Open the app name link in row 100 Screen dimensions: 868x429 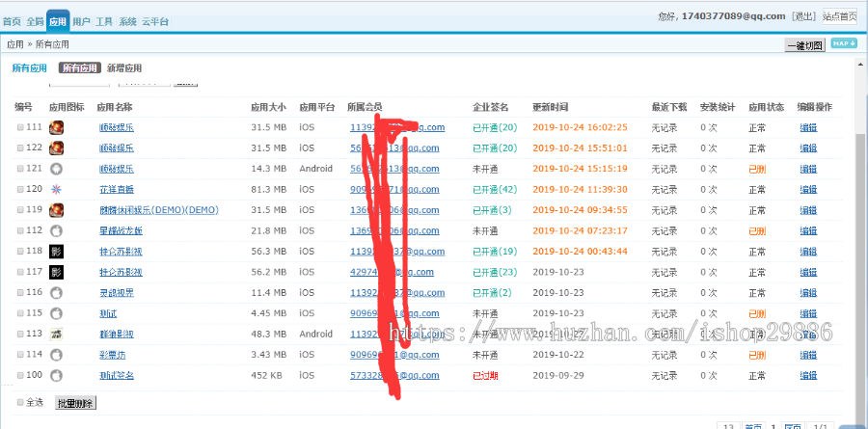click(x=117, y=375)
